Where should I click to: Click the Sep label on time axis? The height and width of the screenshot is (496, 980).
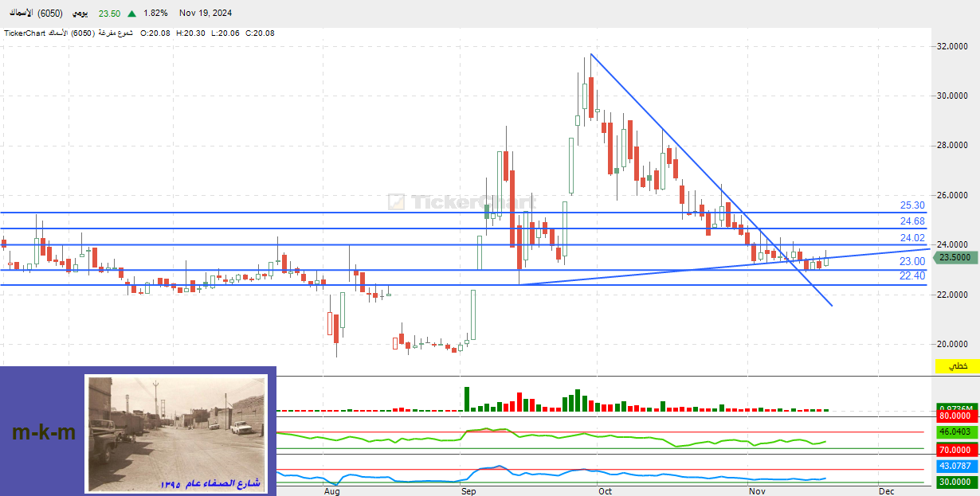coord(468,491)
